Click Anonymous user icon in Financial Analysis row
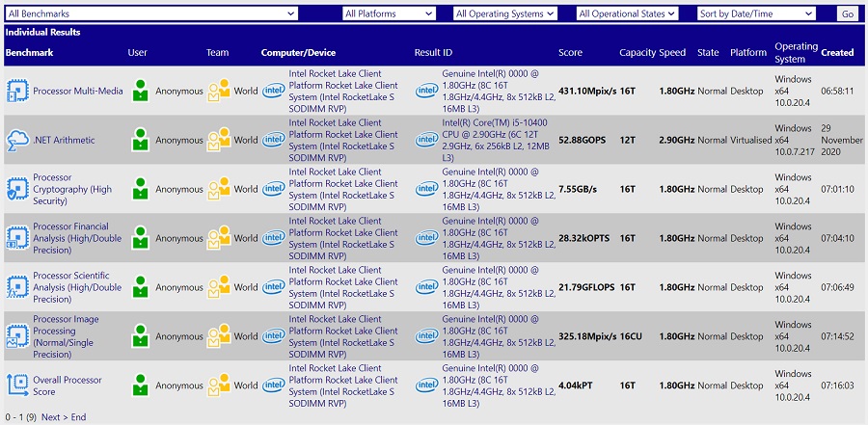Screen dimensions: 868x425 [x=141, y=238]
